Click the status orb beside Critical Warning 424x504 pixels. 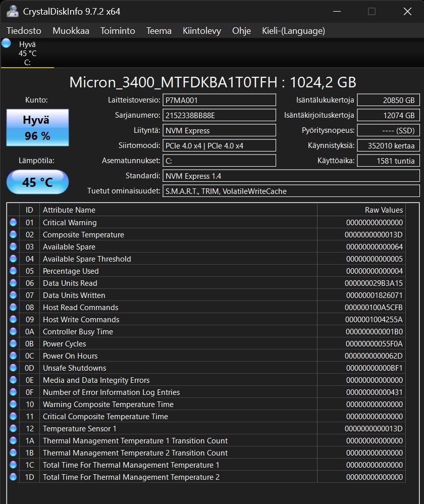coord(13,223)
